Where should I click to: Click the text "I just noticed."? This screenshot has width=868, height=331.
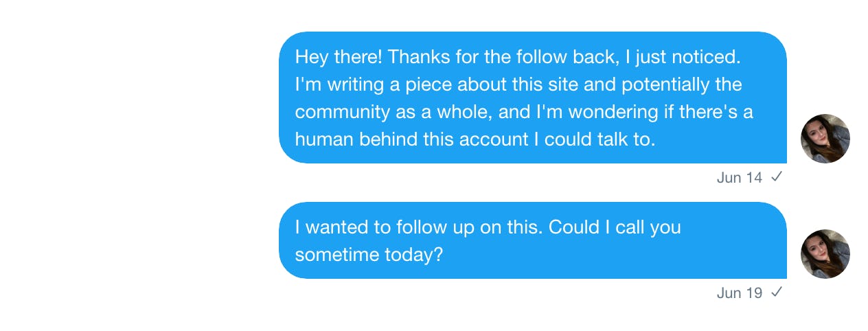click(x=687, y=57)
